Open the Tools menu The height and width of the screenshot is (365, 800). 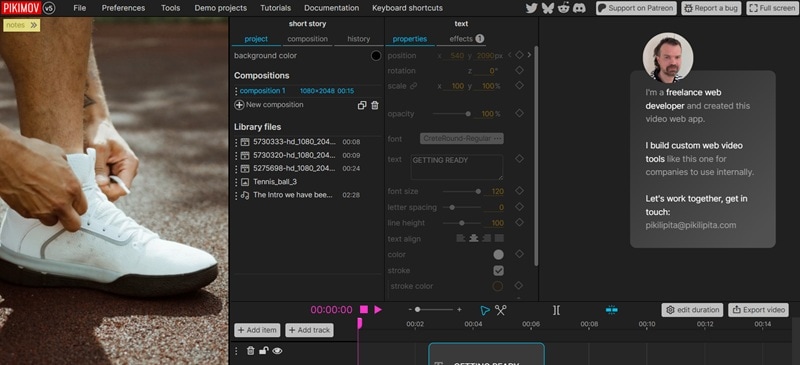click(170, 8)
